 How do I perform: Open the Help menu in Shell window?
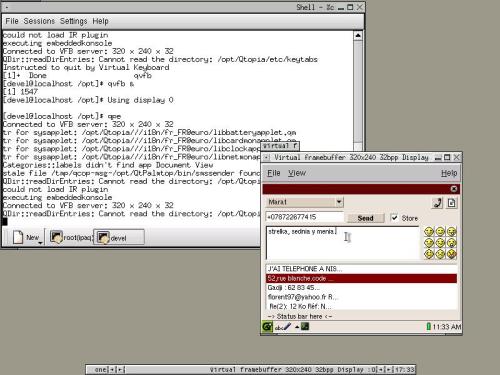click(x=100, y=21)
